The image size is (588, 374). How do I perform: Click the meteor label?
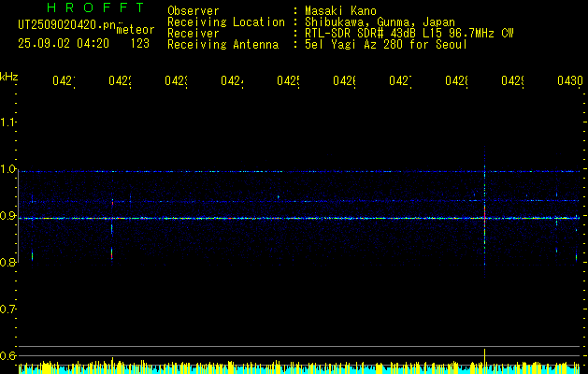pos(136,30)
